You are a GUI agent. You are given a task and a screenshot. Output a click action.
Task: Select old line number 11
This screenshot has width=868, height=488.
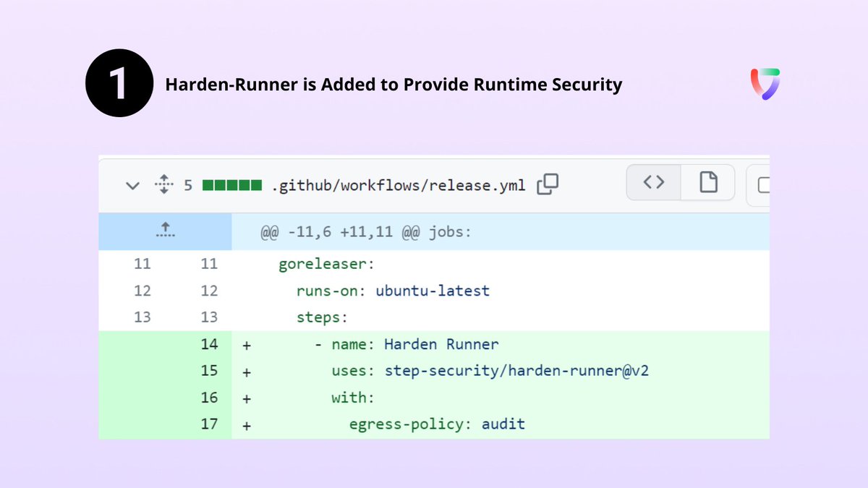coord(142,264)
